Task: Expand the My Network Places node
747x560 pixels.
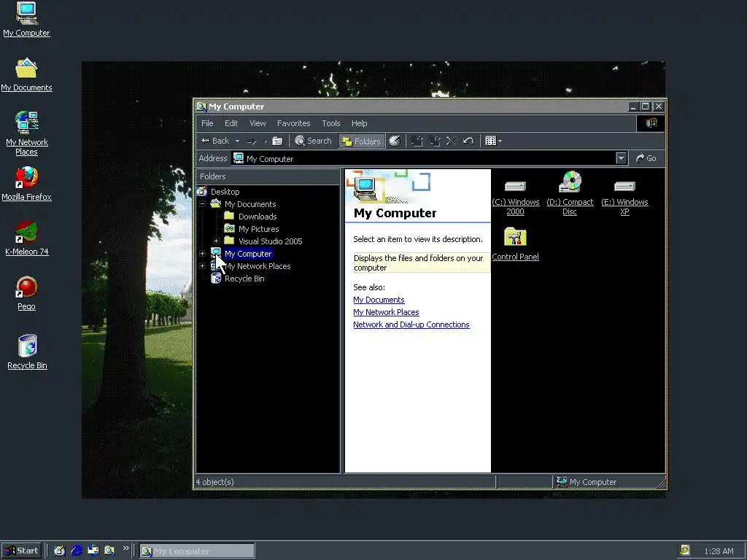Action: coord(203,266)
